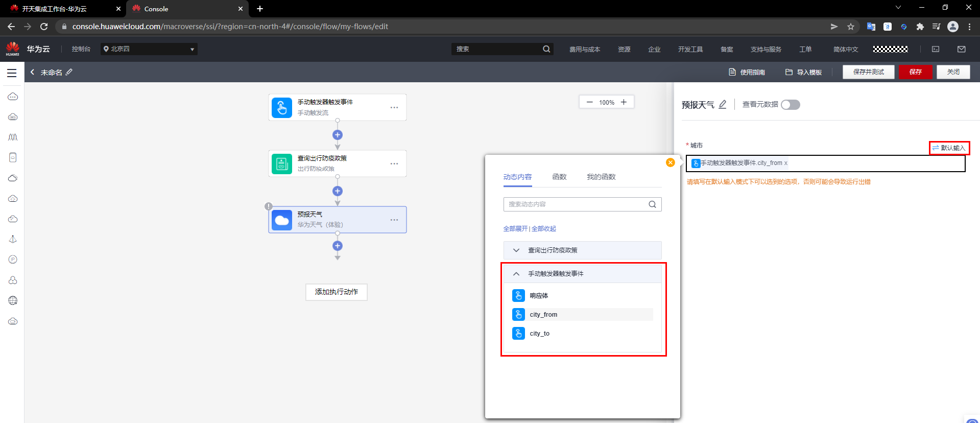The image size is (980, 423).
Task: Open the 支持与服务 menu
Action: click(x=766, y=49)
